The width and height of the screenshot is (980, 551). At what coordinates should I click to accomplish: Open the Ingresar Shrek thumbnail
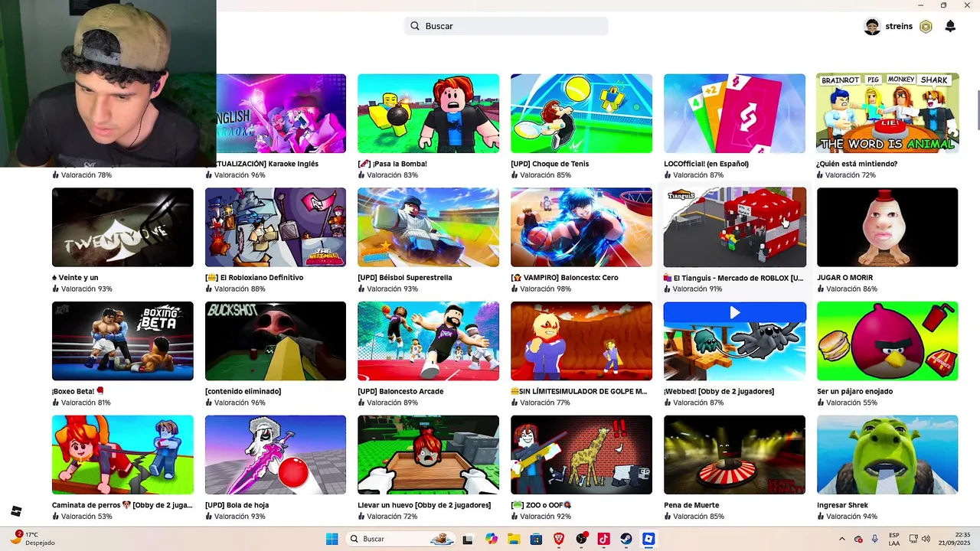[887, 455]
